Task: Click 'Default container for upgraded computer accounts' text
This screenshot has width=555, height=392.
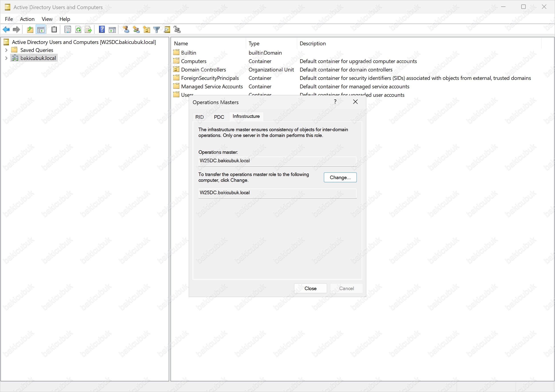Action: click(358, 61)
